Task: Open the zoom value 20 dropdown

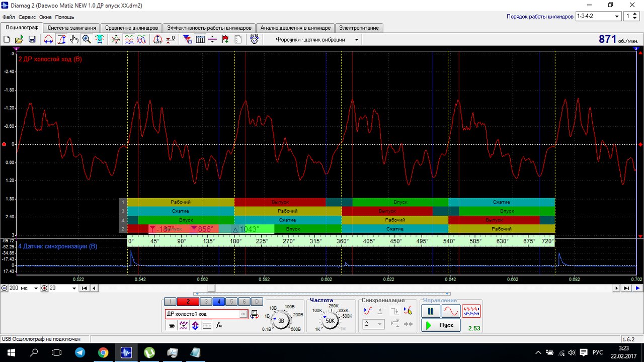Action: pyautogui.click(x=74, y=288)
